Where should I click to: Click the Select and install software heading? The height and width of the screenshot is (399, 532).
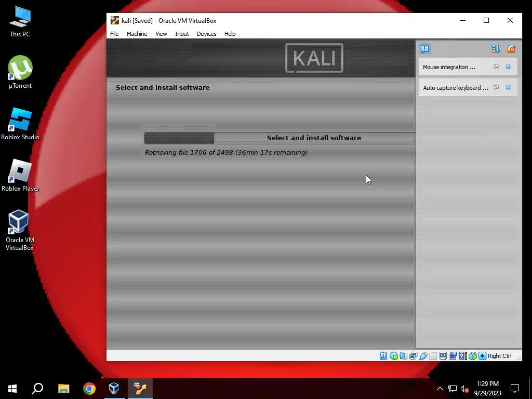pyautogui.click(x=163, y=87)
